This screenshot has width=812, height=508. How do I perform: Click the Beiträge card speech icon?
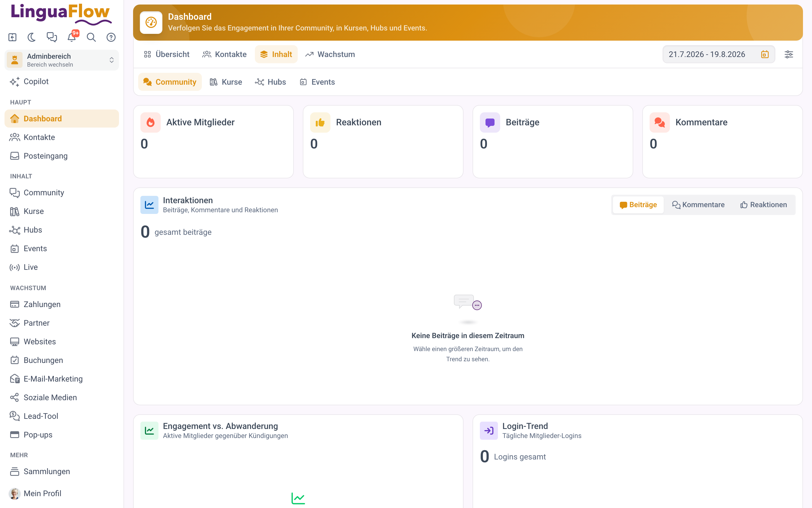coord(490,123)
